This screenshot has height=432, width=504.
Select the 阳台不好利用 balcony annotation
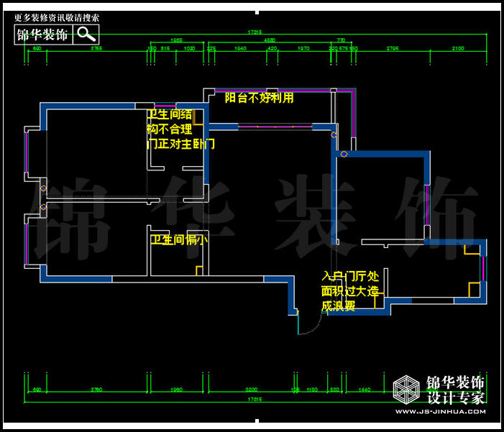tap(259, 98)
